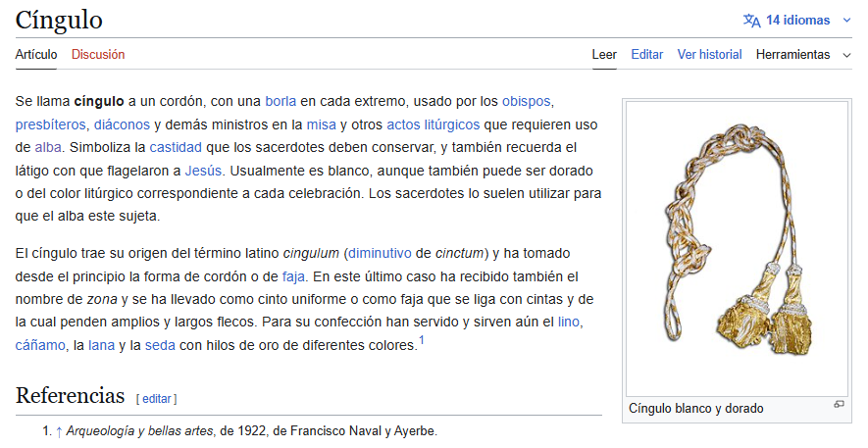Click the Jesús link
Viewport: 868px width, 448px height.
203,171
